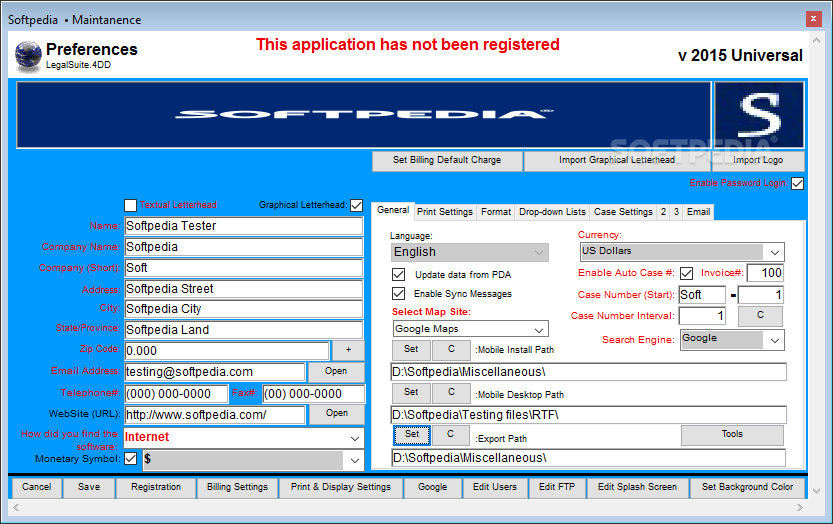Click the globe Preferences icon
The width and height of the screenshot is (833, 524).
28,56
